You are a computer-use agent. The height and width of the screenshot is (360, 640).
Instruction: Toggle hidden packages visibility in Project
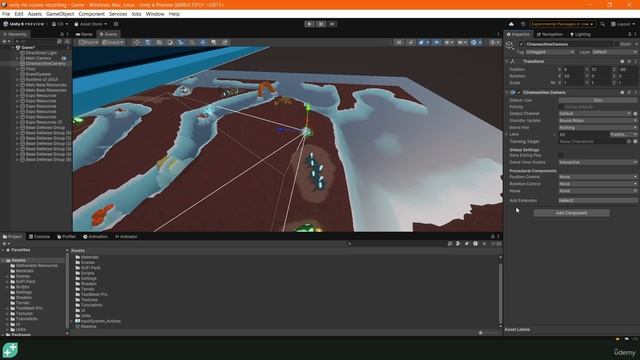pos(496,244)
